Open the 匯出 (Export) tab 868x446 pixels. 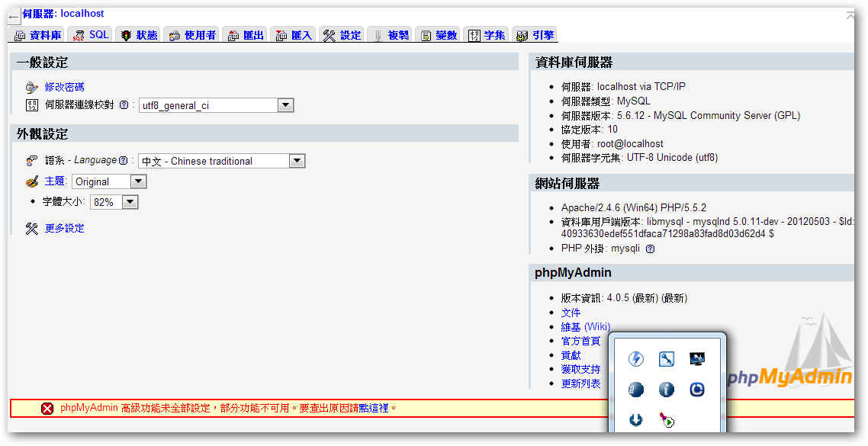pos(246,35)
